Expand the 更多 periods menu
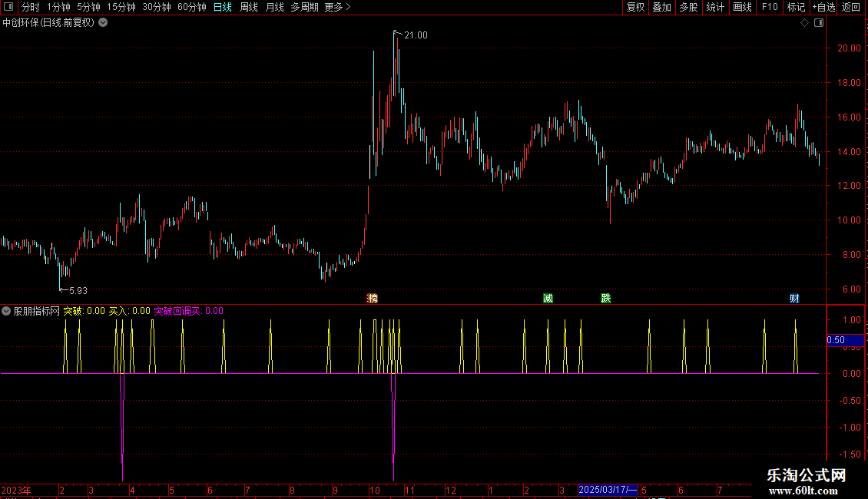The image size is (868, 499). (337, 7)
